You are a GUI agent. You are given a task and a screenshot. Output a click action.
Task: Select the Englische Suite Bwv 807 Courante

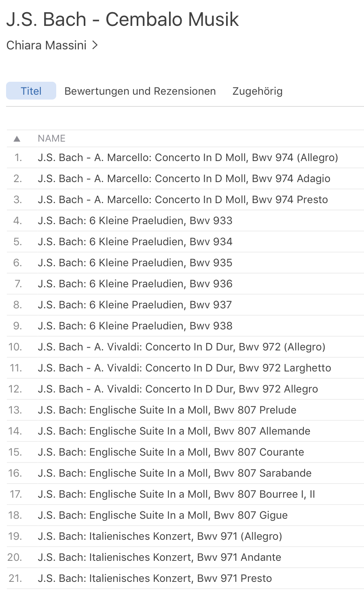(171, 452)
